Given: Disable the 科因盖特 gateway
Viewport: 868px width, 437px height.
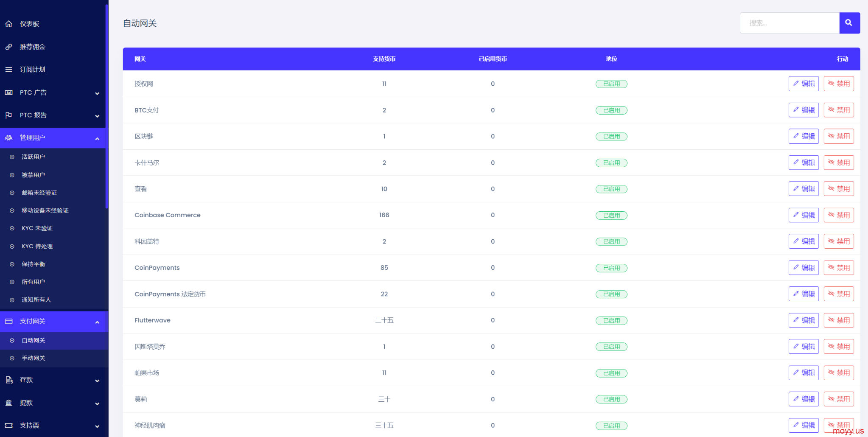Looking at the screenshot, I should [x=839, y=241].
